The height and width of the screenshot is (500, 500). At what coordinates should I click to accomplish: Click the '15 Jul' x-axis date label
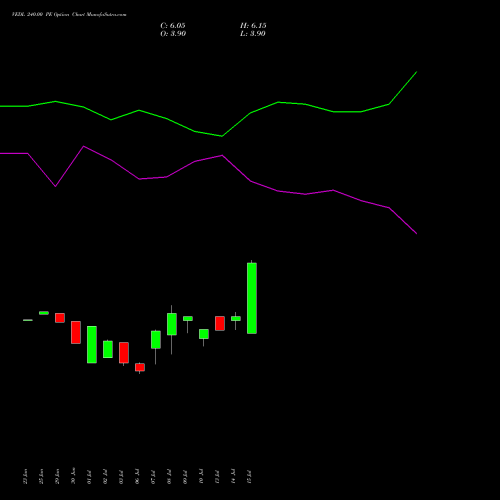(x=249, y=477)
